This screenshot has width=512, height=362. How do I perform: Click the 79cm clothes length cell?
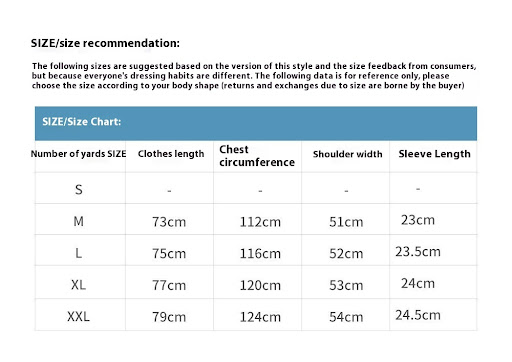point(169,317)
